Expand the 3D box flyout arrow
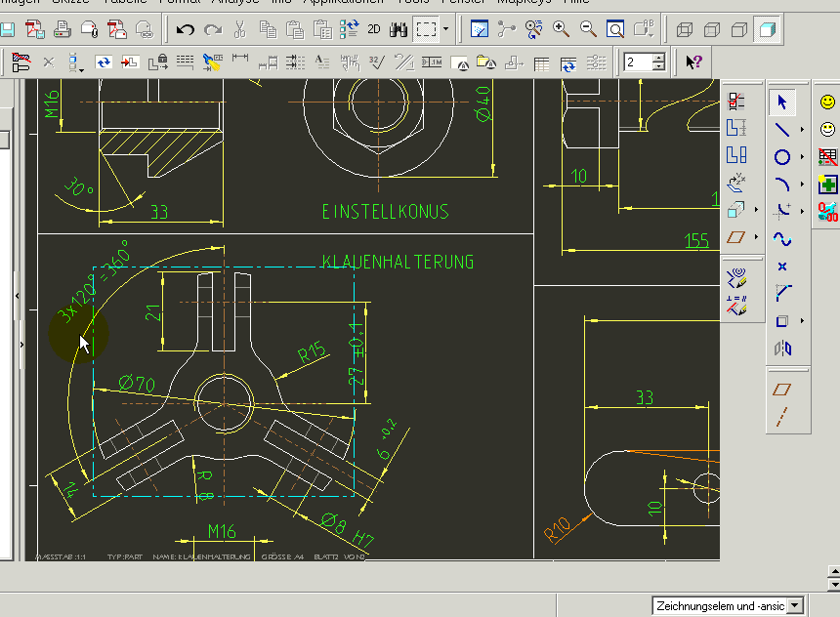Viewport: 840px width, 617px height. (756, 210)
